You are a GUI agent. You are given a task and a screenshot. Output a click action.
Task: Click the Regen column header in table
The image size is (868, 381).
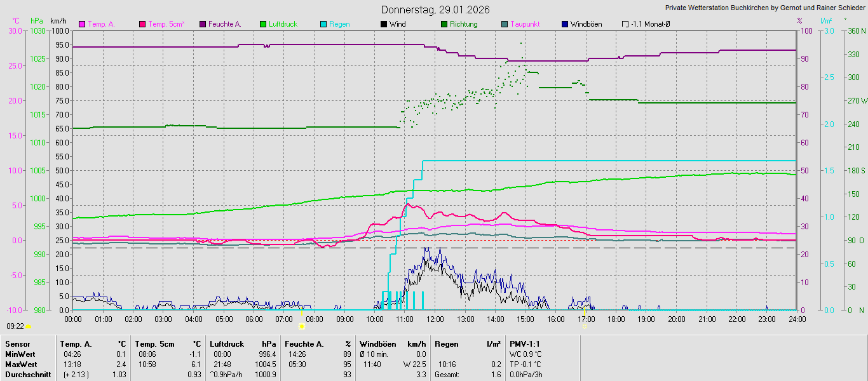coord(446,344)
